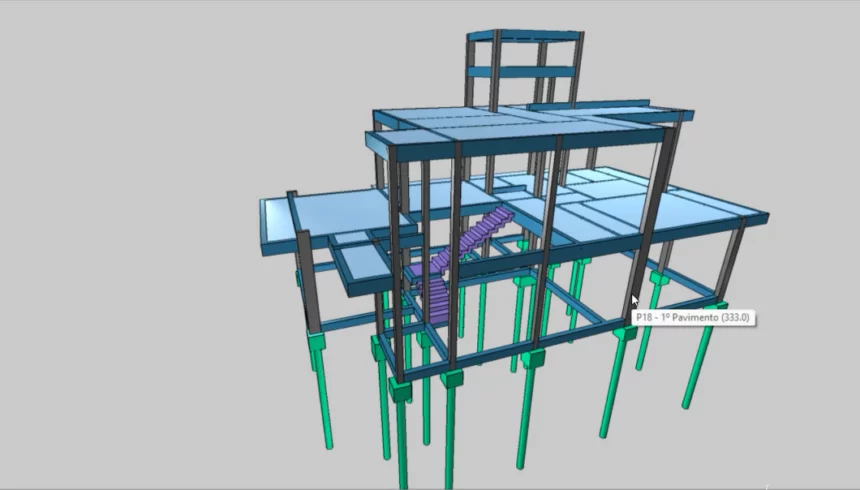The width and height of the screenshot is (860, 490).
Task: Click the front-center green pile cap
Action: 451,381
